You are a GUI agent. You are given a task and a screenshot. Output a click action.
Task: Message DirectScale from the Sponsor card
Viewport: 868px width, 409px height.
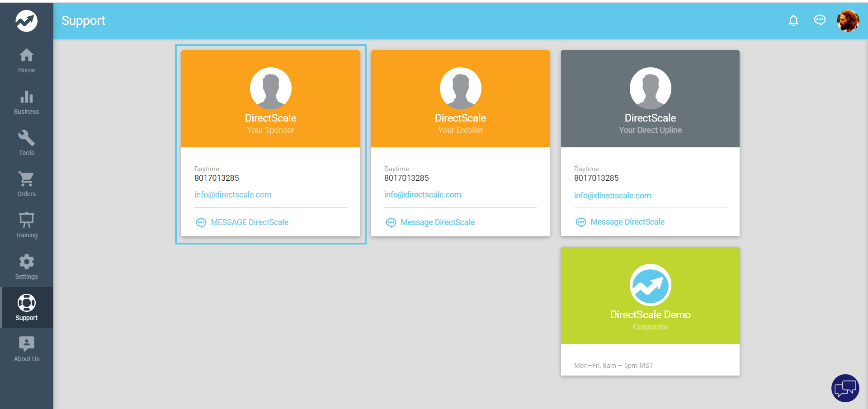click(x=249, y=222)
